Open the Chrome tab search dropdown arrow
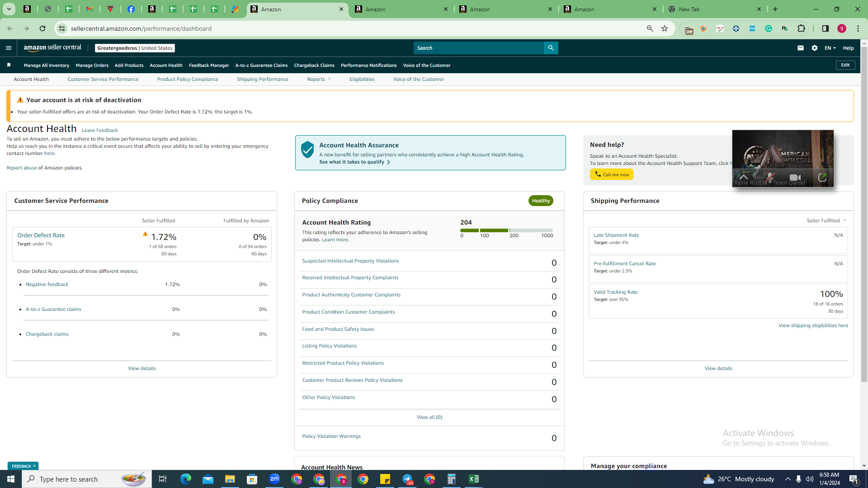This screenshot has height=488, width=868. click(x=9, y=9)
